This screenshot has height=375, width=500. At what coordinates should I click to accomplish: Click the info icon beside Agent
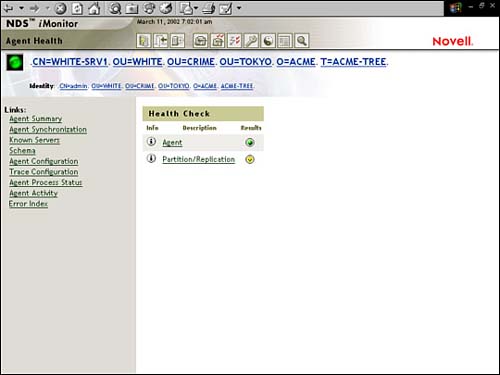pos(151,142)
